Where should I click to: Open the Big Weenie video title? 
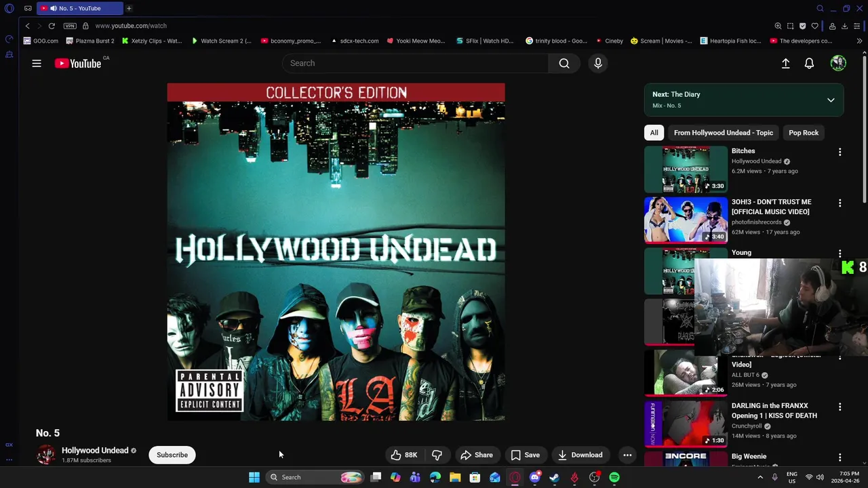pos(749,456)
